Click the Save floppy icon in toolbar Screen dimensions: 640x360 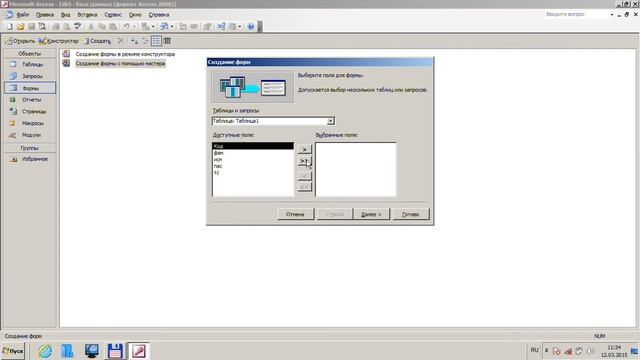point(31,27)
